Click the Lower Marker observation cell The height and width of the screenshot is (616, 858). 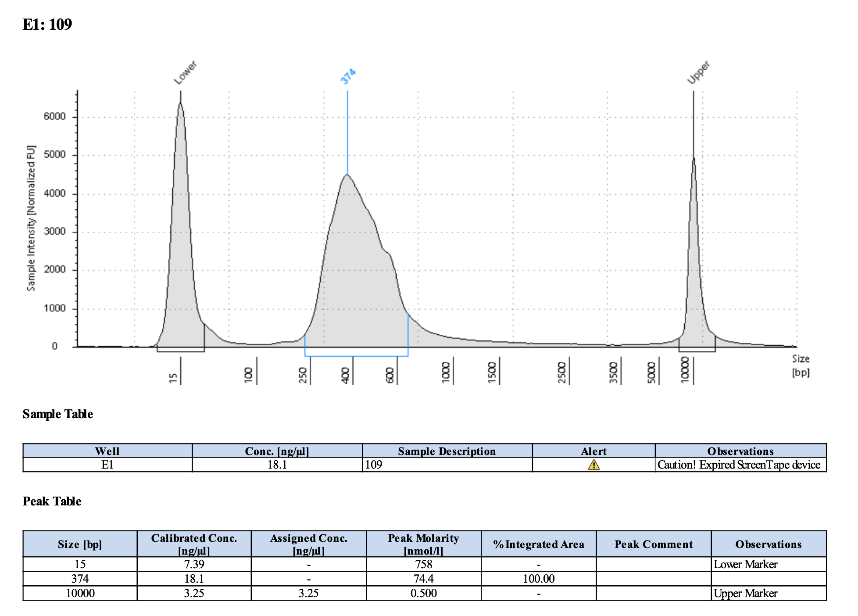click(x=745, y=564)
